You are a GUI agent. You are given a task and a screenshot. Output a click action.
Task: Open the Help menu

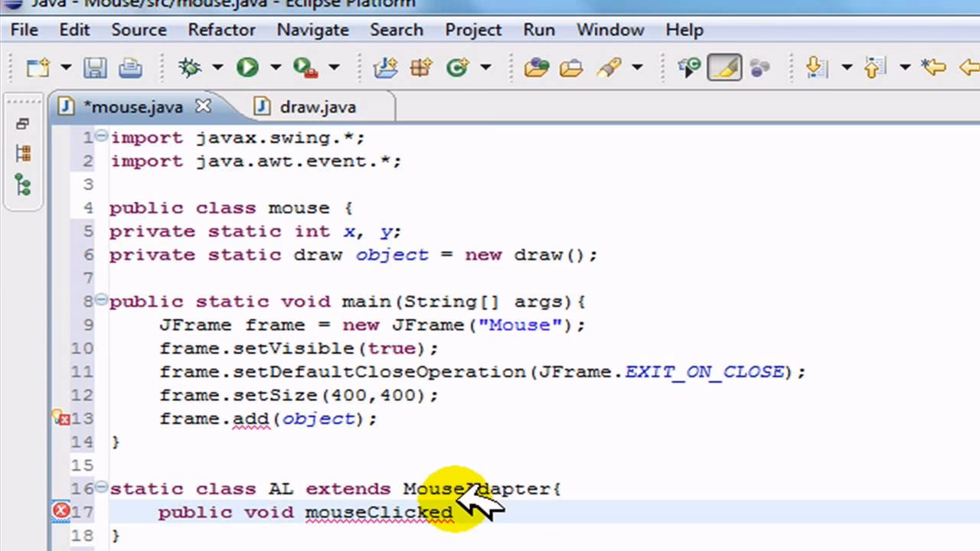coord(684,30)
